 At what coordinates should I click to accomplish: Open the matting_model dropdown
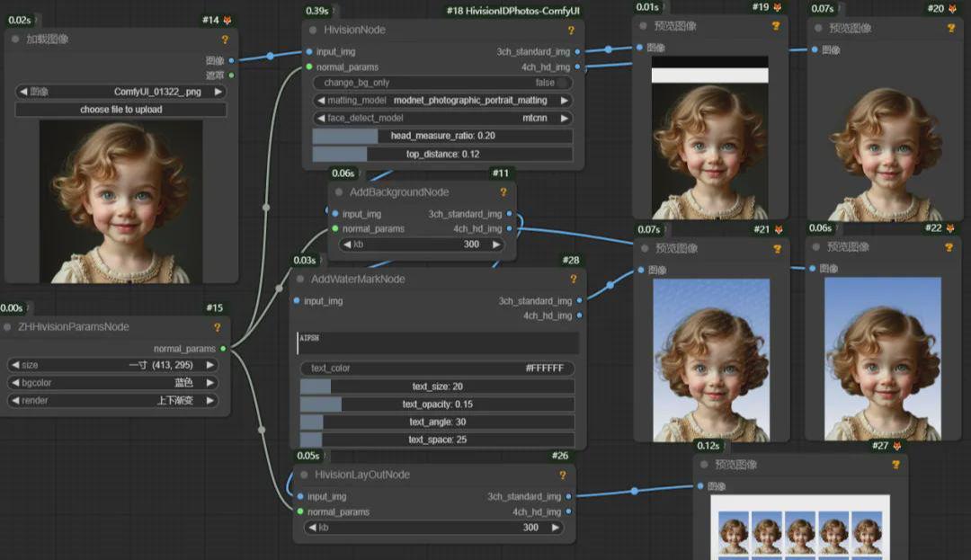442,101
